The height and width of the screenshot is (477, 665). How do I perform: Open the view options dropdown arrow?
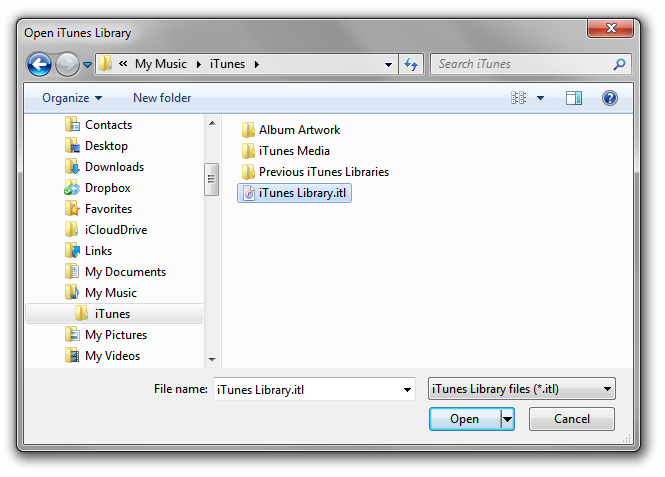tap(540, 98)
